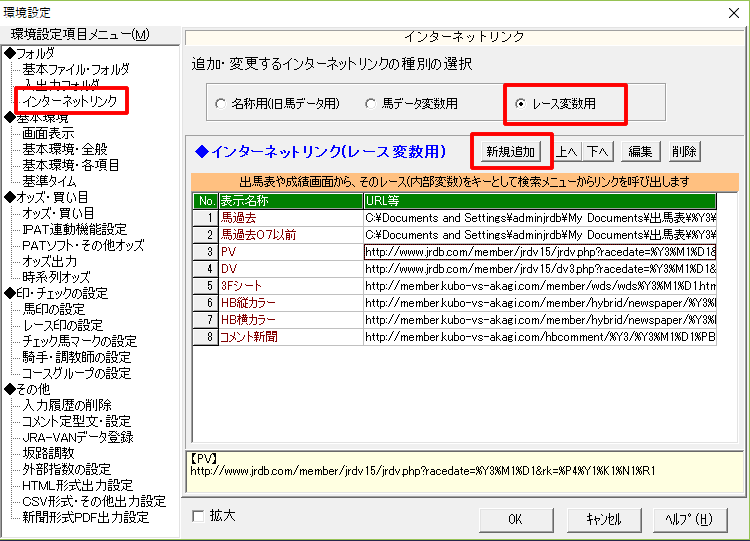
Task: Open 画面表示 settings item
Action: pos(48,133)
